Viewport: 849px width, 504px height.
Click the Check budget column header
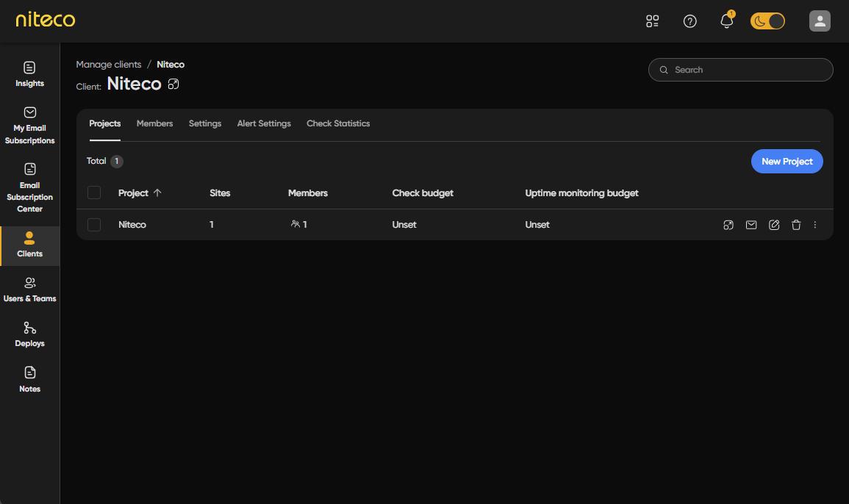423,193
